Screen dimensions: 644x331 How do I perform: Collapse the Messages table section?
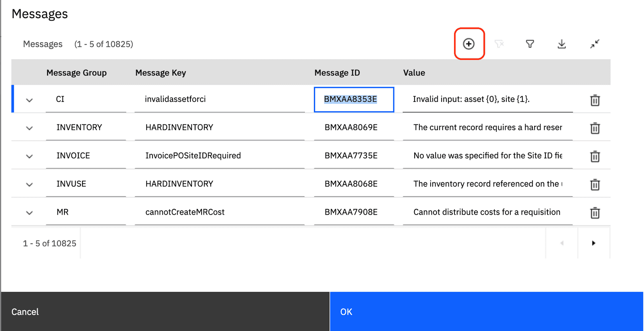594,44
